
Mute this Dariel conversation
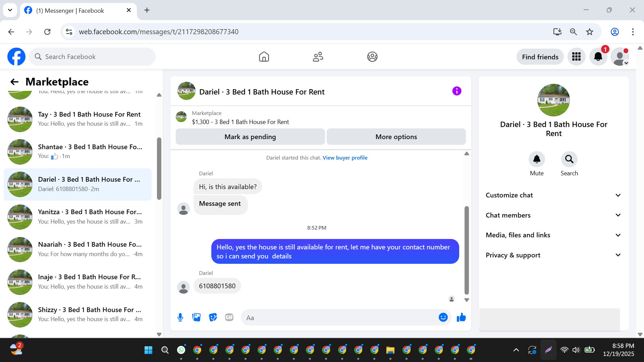537,159
